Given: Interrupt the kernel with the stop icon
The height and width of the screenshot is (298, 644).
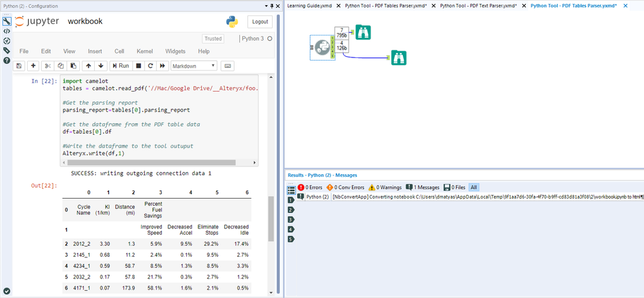Looking at the screenshot, I should [139, 66].
